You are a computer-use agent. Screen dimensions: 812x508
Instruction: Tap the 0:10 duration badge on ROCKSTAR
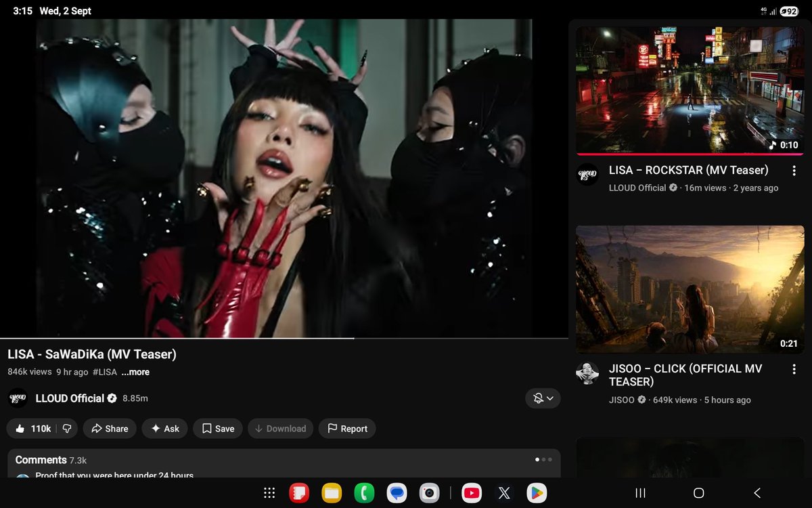tap(784, 145)
